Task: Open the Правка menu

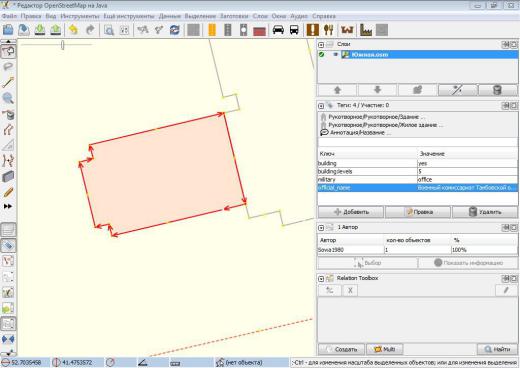Action: tap(31, 16)
